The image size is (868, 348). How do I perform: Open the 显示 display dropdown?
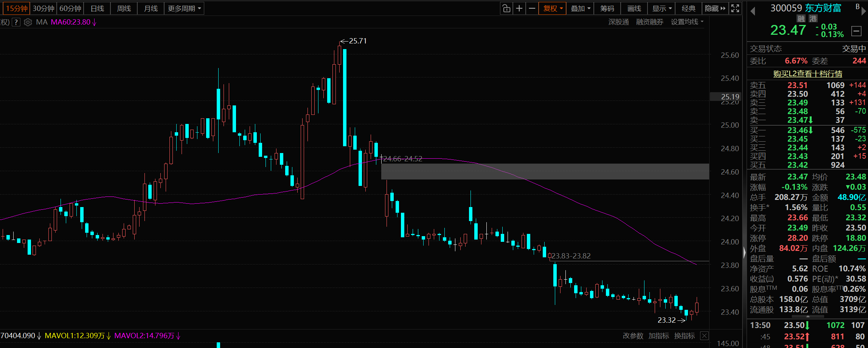pos(662,8)
